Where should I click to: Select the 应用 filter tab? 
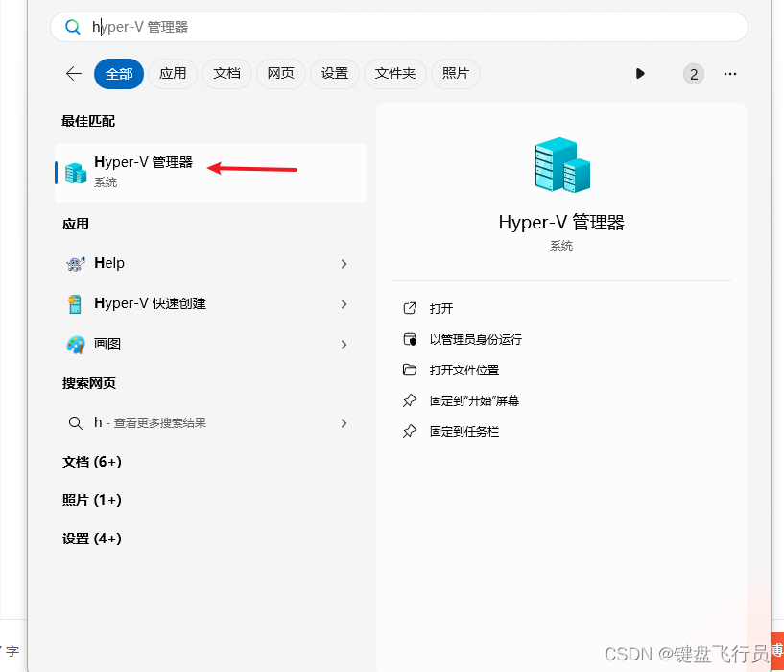point(173,74)
